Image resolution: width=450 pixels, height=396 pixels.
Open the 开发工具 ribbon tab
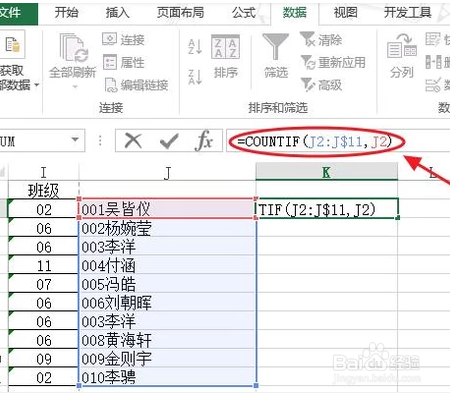[x=407, y=13]
